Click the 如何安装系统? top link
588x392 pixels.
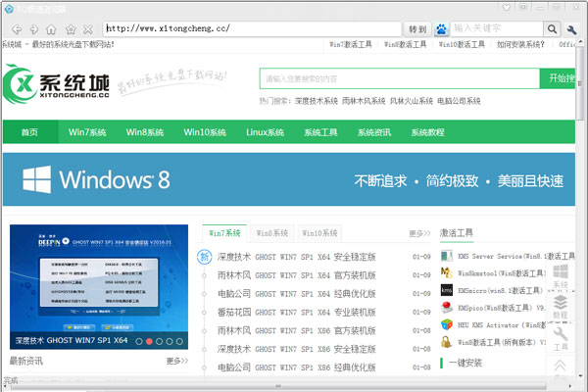pyautogui.click(x=520, y=45)
